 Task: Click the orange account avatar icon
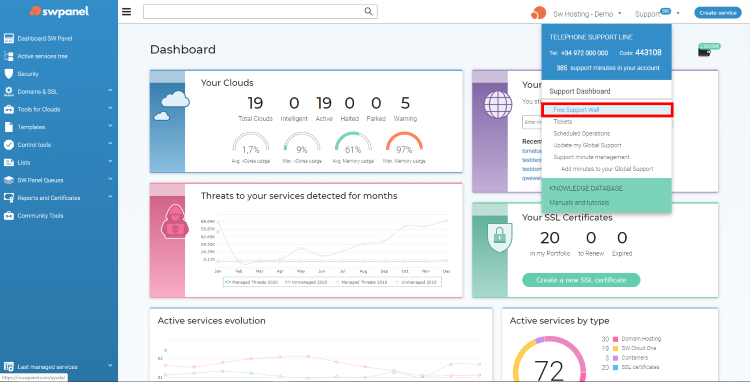[539, 13]
